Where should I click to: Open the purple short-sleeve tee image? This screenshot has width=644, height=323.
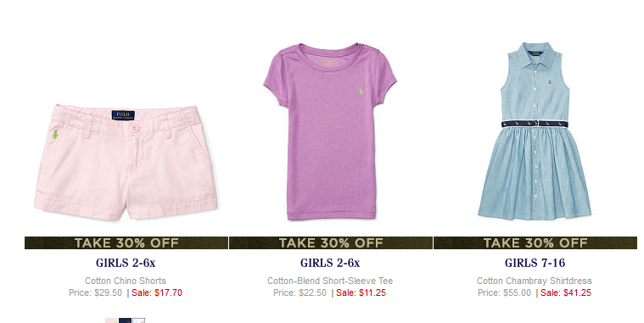[x=330, y=131]
